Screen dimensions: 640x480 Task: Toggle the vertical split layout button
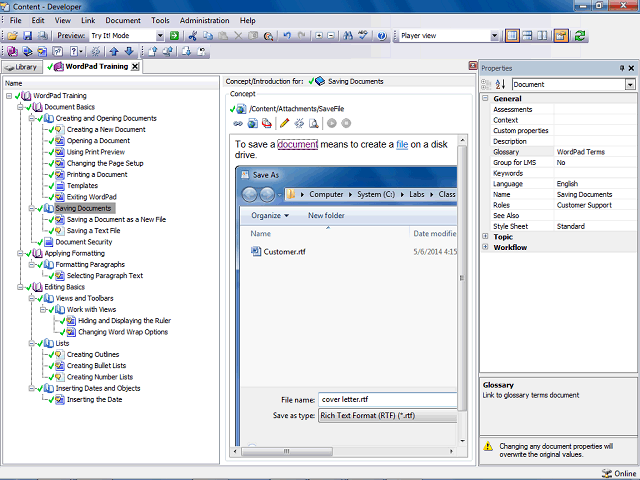click(542, 36)
